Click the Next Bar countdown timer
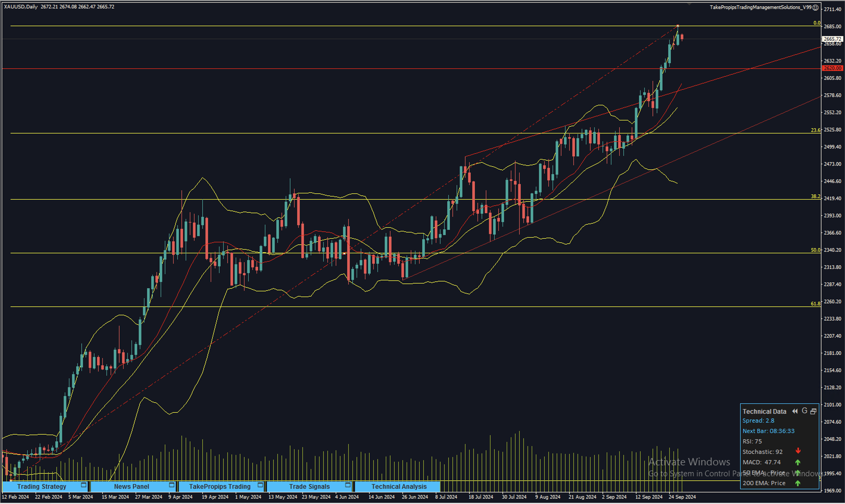 (769, 431)
